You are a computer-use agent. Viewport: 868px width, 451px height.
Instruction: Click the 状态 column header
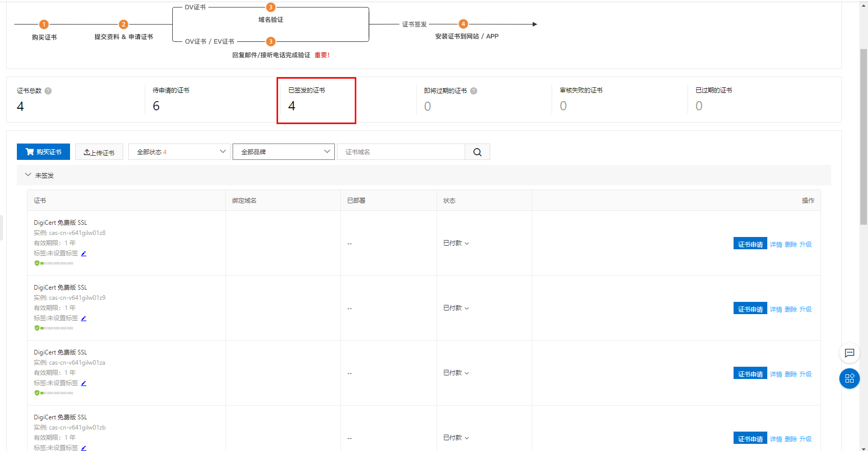(x=449, y=200)
